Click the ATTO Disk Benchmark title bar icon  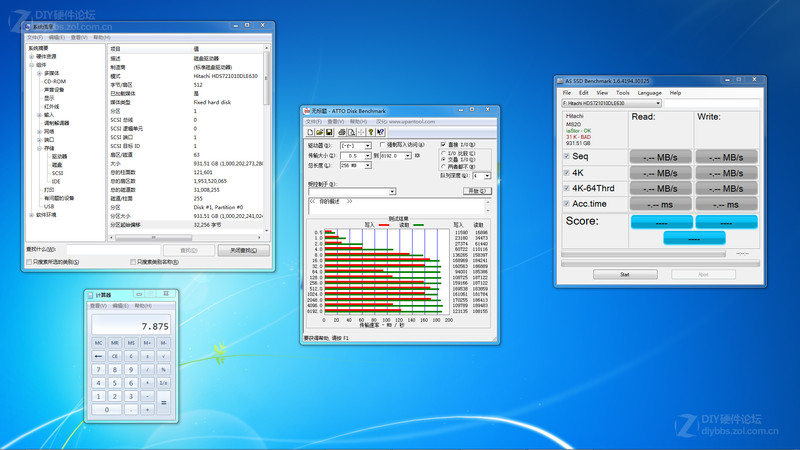307,111
